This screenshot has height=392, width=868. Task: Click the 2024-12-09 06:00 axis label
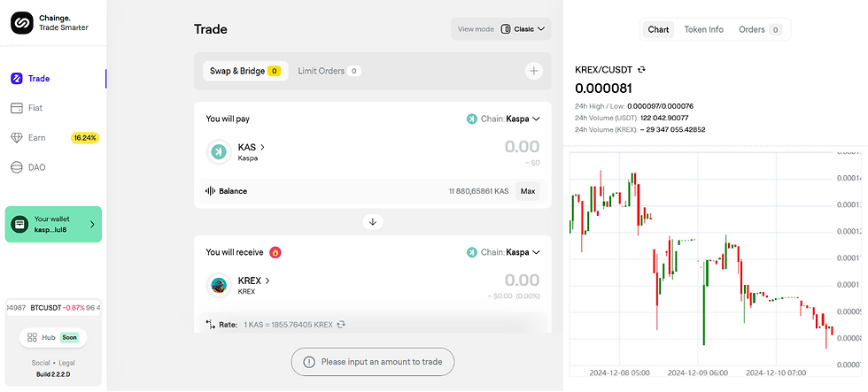point(698,373)
